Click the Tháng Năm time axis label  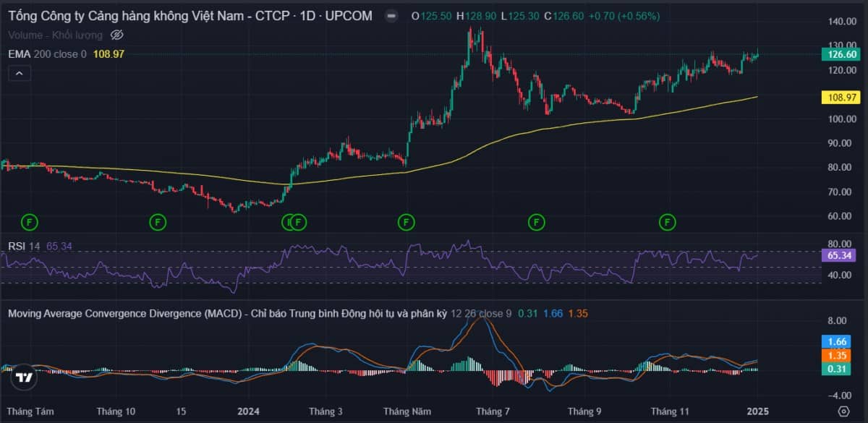[x=407, y=411]
